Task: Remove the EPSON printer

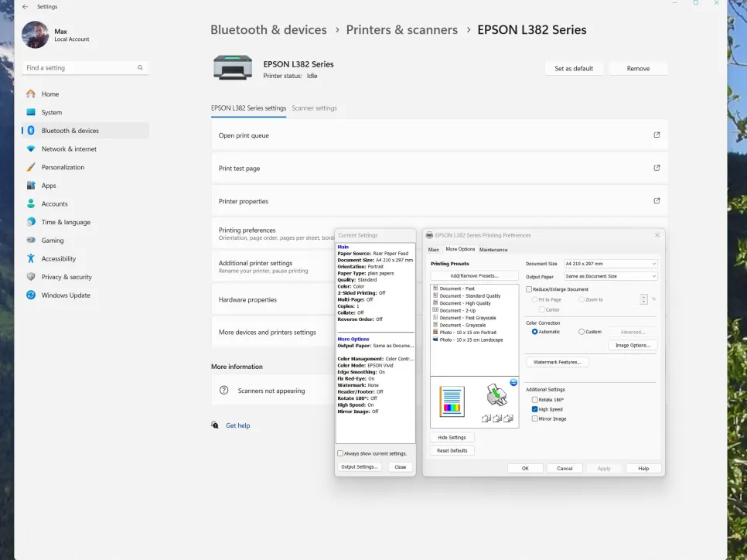Action: [x=638, y=69]
